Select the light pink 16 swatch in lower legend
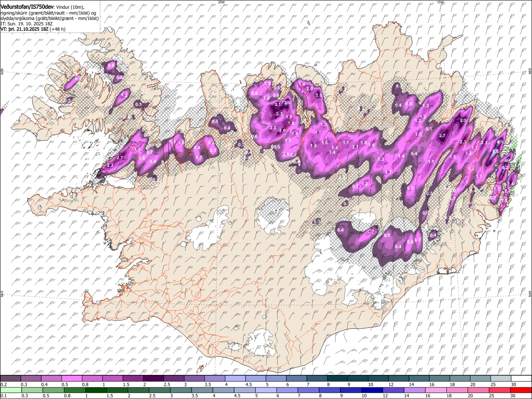 coord(436,390)
